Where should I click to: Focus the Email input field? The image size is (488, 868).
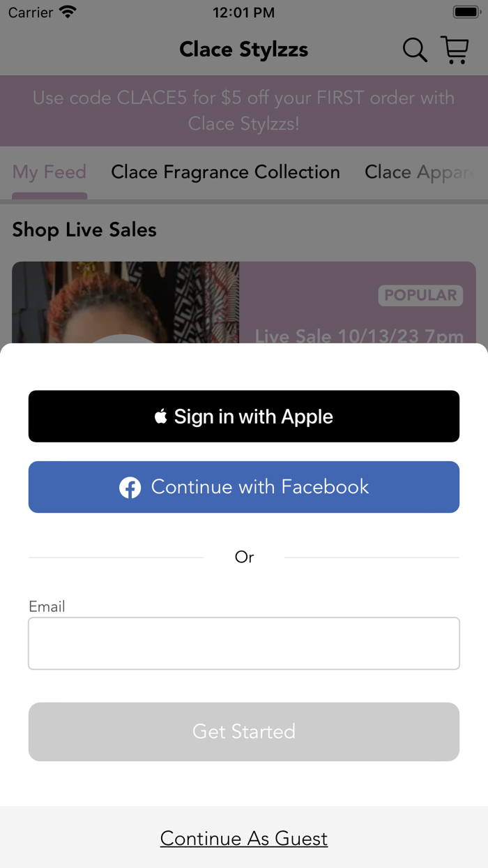coord(244,643)
